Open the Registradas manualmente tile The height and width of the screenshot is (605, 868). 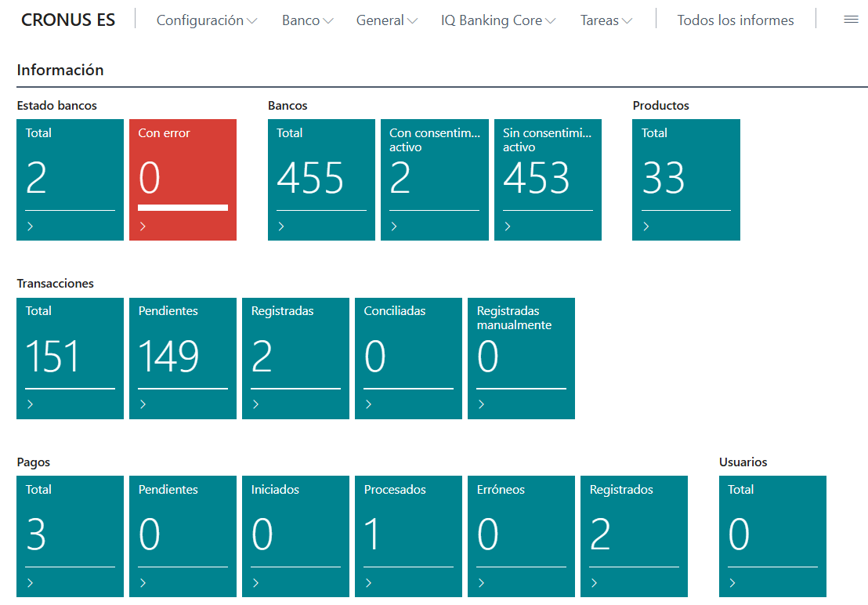pyautogui.click(x=521, y=357)
